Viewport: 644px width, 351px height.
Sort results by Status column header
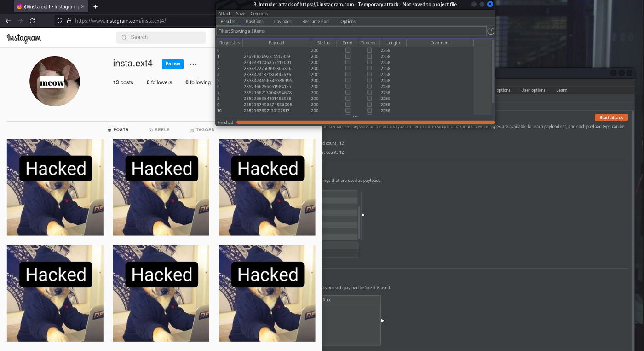(323, 43)
